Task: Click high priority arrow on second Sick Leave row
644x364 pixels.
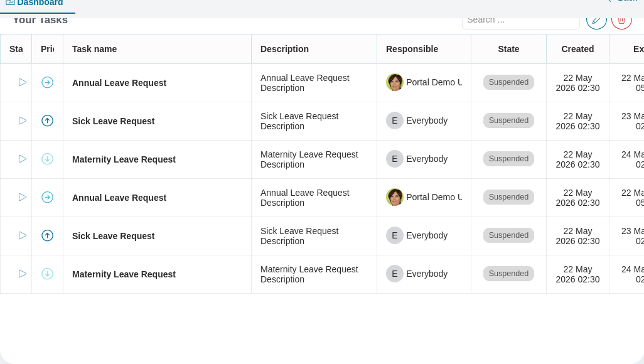Action: pyautogui.click(x=47, y=235)
